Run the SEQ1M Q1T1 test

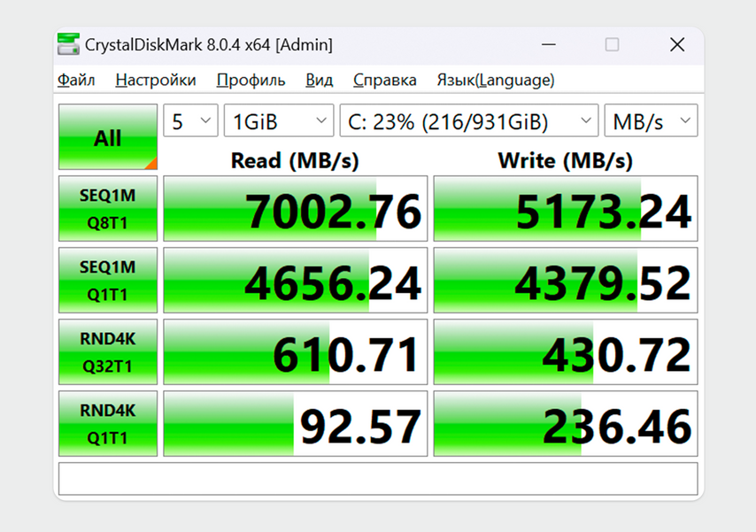(108, 281)
